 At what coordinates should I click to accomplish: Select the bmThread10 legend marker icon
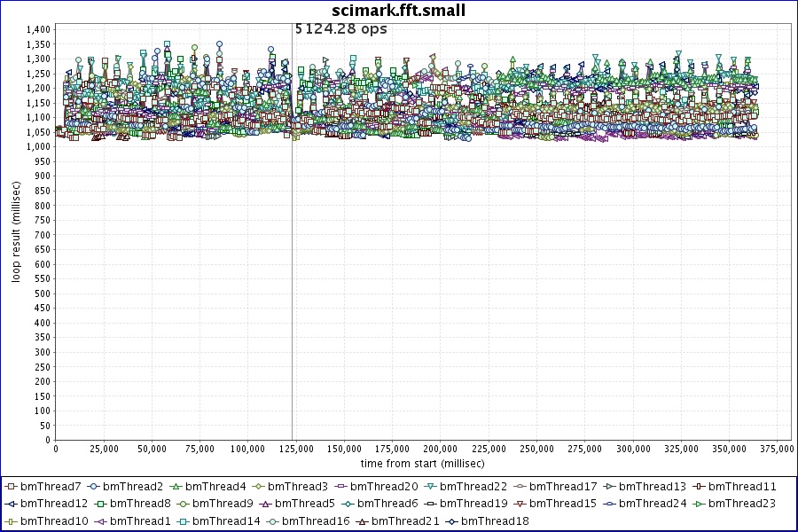click(11, 520)
